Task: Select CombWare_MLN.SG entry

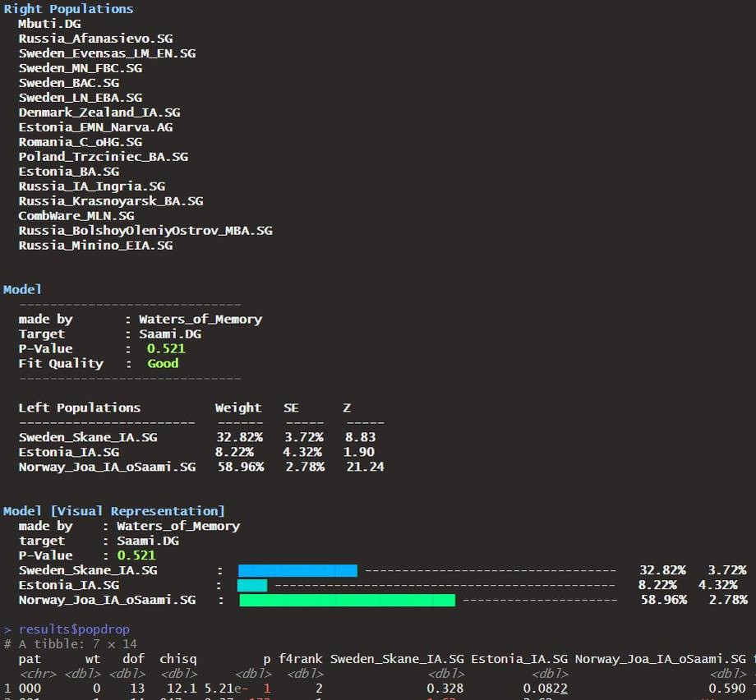Action: [76, 215]
